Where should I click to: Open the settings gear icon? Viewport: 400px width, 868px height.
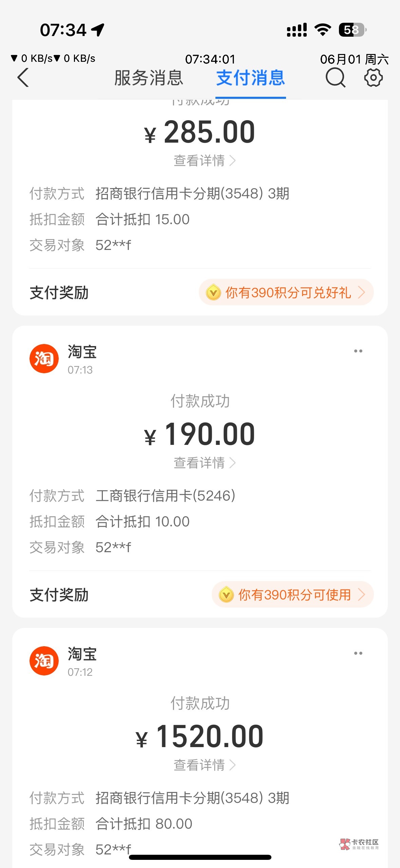click(373, 78)
